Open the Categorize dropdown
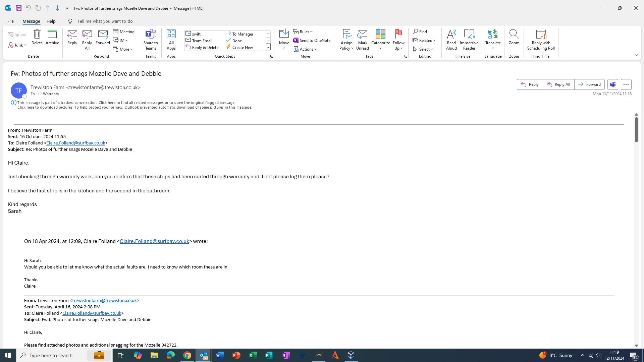This screenshot has width=644, height=362. (380, 43)
